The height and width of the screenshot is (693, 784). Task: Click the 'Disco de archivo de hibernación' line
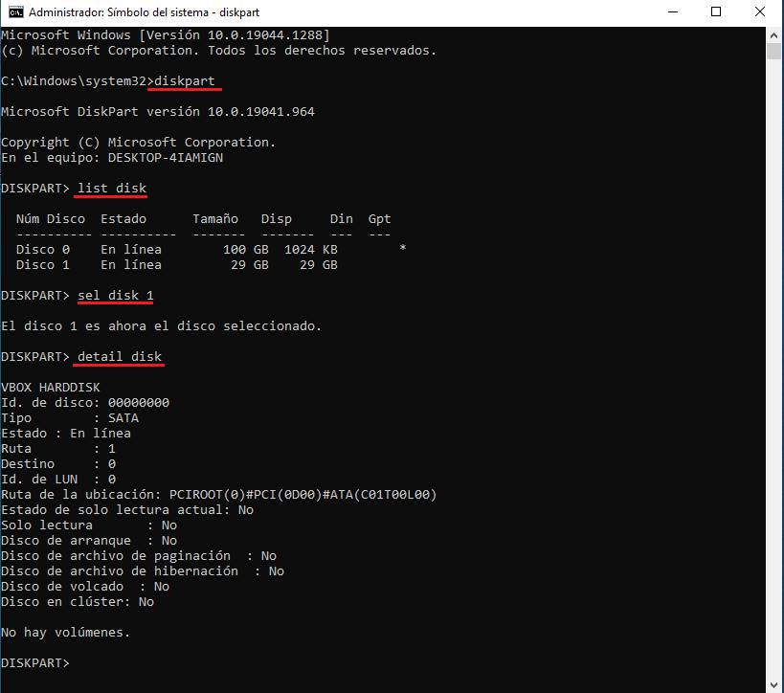pyautogui.click(x=143, y=571)
